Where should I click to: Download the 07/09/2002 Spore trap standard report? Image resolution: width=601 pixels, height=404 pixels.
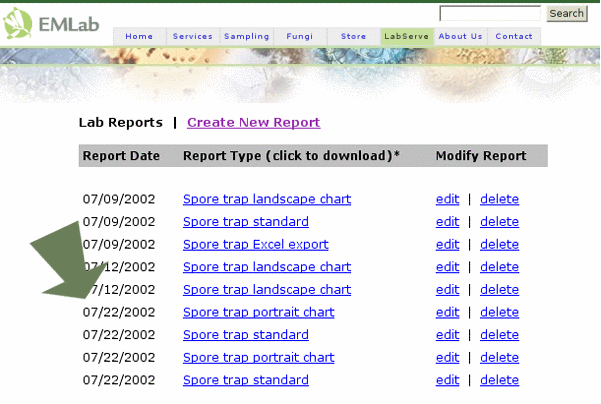click(x=246, y=222)
